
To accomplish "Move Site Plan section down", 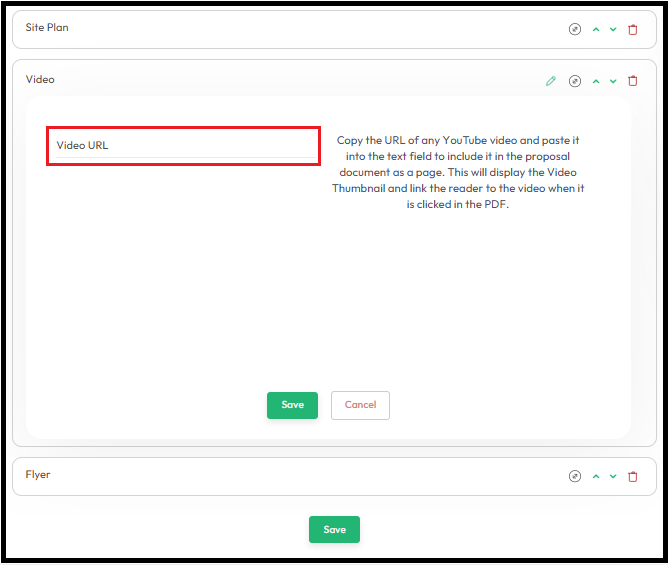I will coord(613,30).
